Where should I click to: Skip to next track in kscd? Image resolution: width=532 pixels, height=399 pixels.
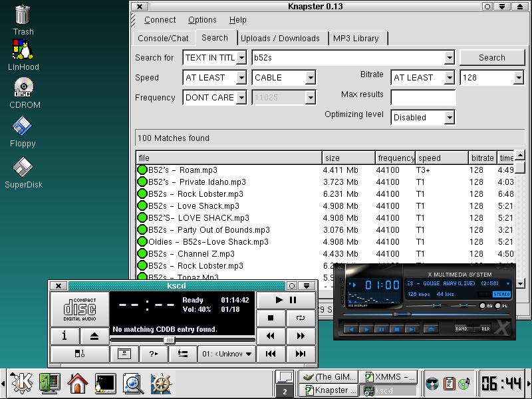click(300, 354)
